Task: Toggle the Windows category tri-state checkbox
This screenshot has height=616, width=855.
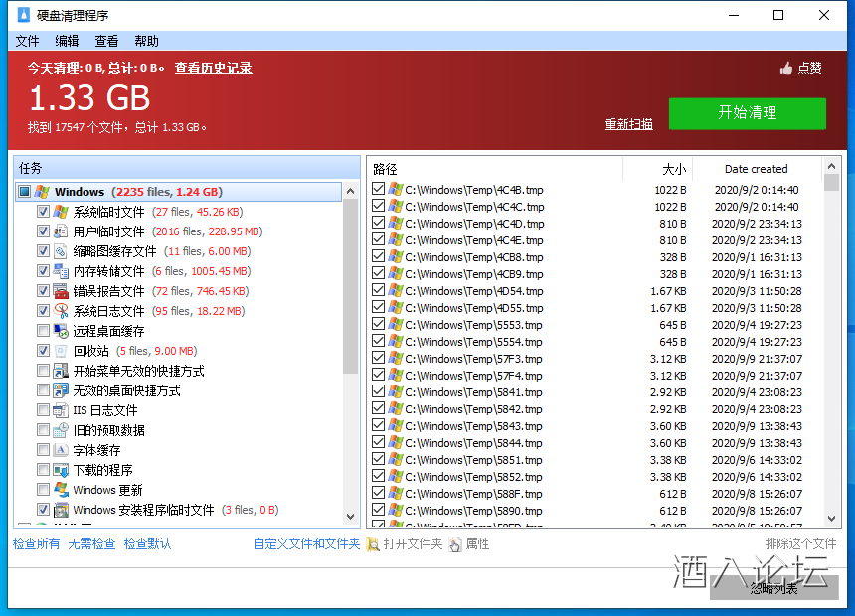Action: pos(24,192)
